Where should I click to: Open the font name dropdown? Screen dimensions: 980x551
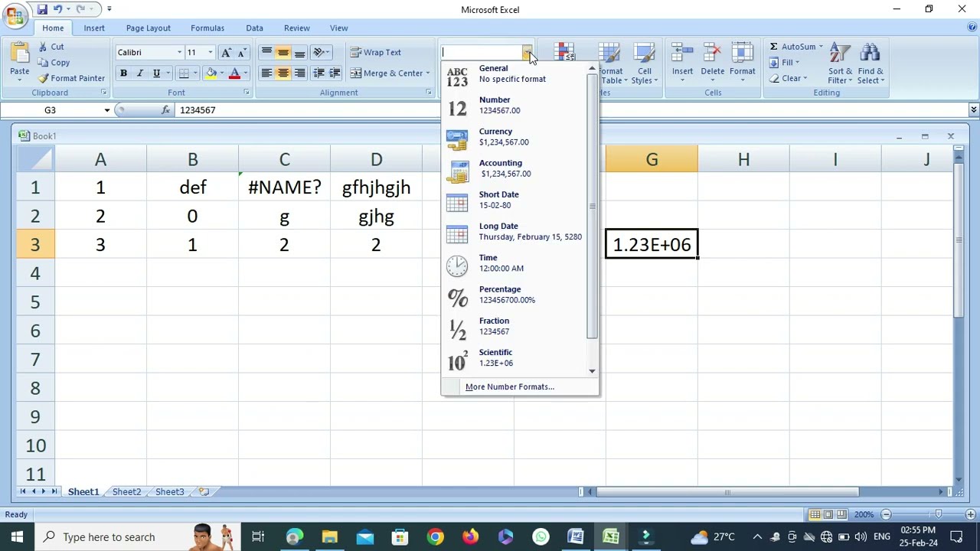179,52
